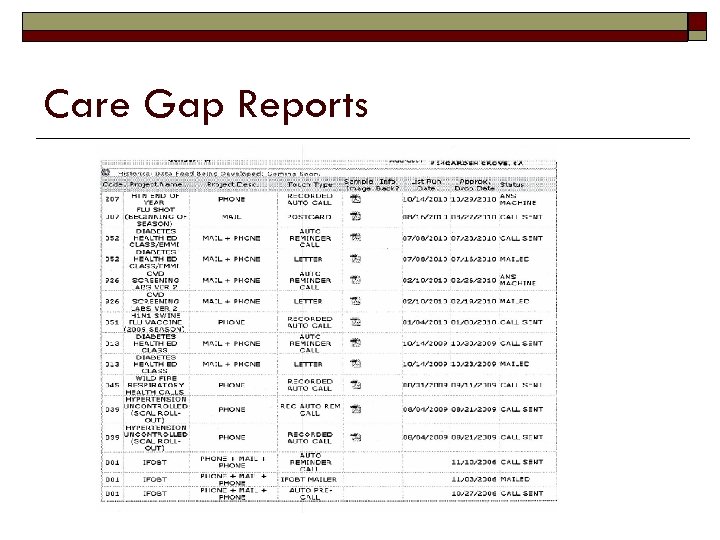Click the Project Desc. column header
Image resolution: width=720 pixels, height=540 pixels.
[231, 185]
